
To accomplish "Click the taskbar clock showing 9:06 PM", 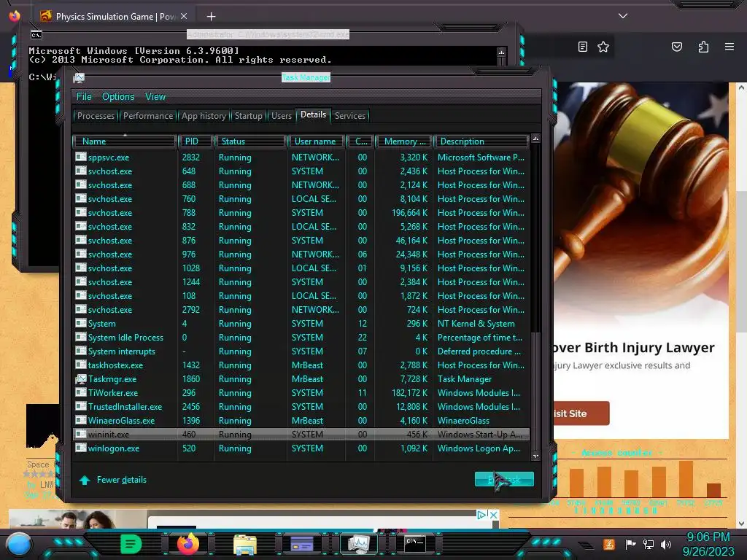I will click(x=708, y=537).
